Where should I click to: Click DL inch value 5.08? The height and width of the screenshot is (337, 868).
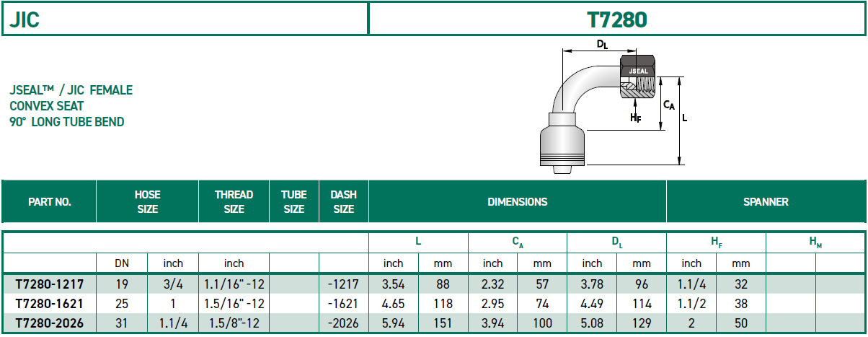tap(592, 323)
